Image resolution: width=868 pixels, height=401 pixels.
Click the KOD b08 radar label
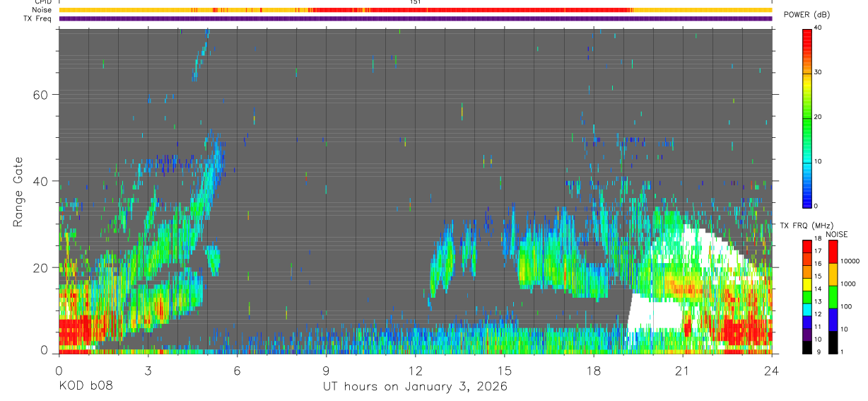pyautogui.click(x=85, y=386)
